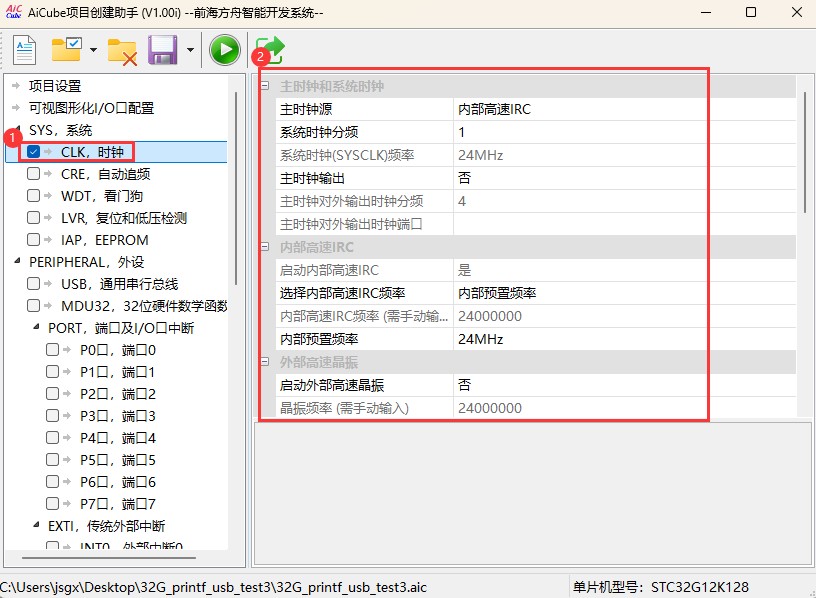The image size is (816, 598).
Task: Uncheck the CLK, 时钟 checkbox
Action: click(x=33, y=151)
